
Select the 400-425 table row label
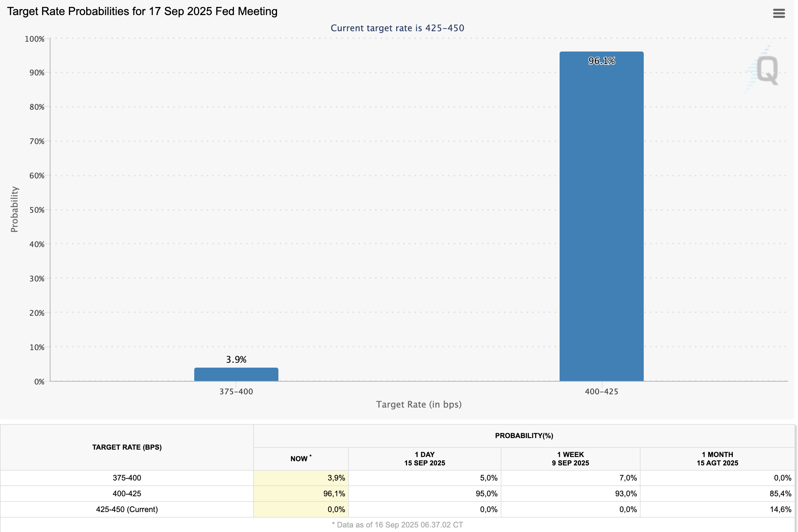(x=127, y=493)
